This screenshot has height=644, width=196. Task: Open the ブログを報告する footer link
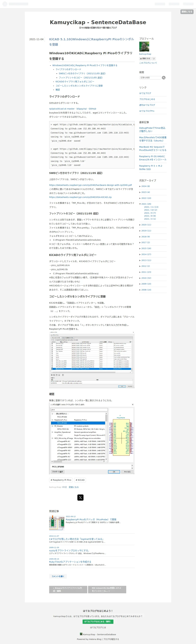111,639
